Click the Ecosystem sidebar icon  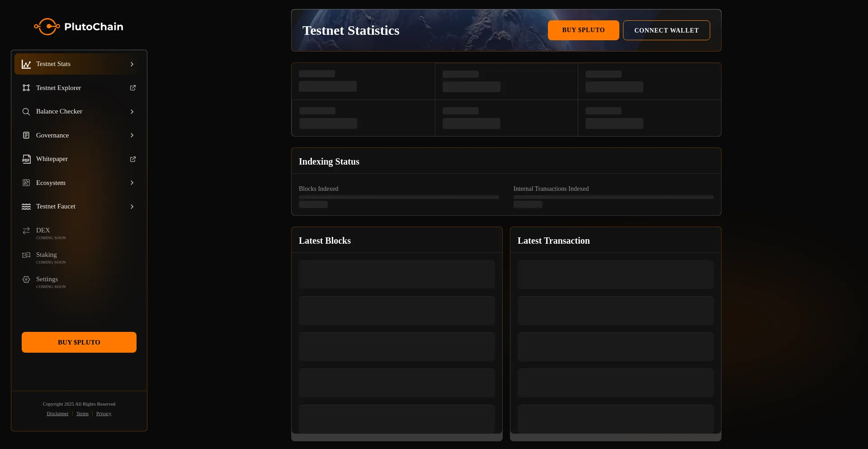[x=26, y=183]
